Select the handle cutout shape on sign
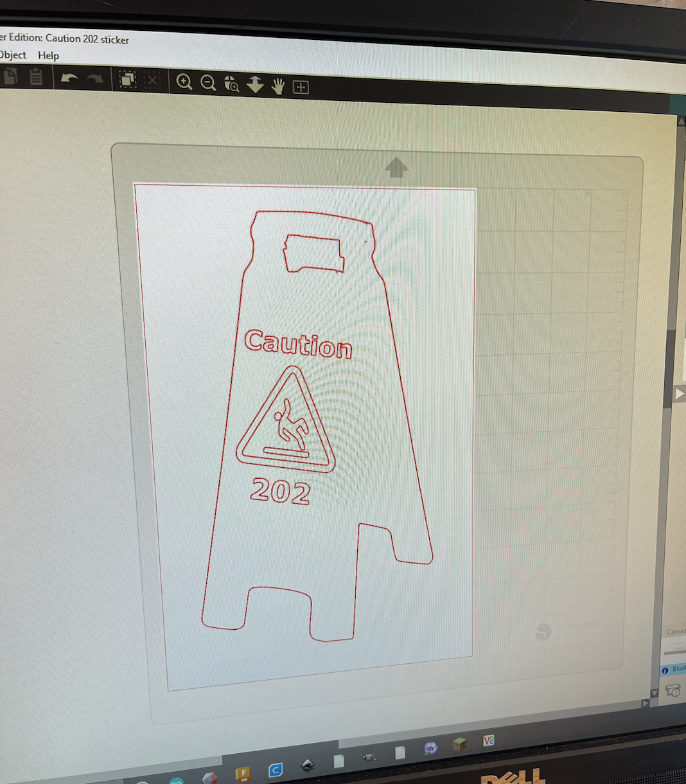The height and width of the screenshot is (784, 686). 314,253
